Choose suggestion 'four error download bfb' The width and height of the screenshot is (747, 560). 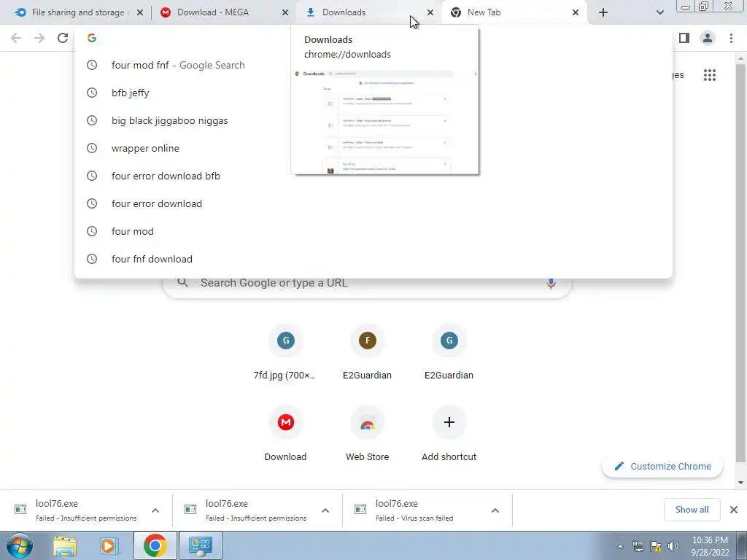point(373,176)
